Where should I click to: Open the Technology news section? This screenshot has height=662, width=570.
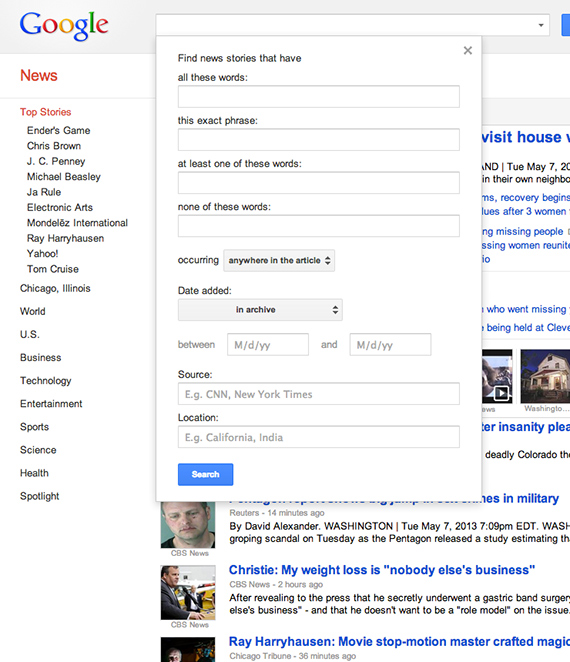46,381
